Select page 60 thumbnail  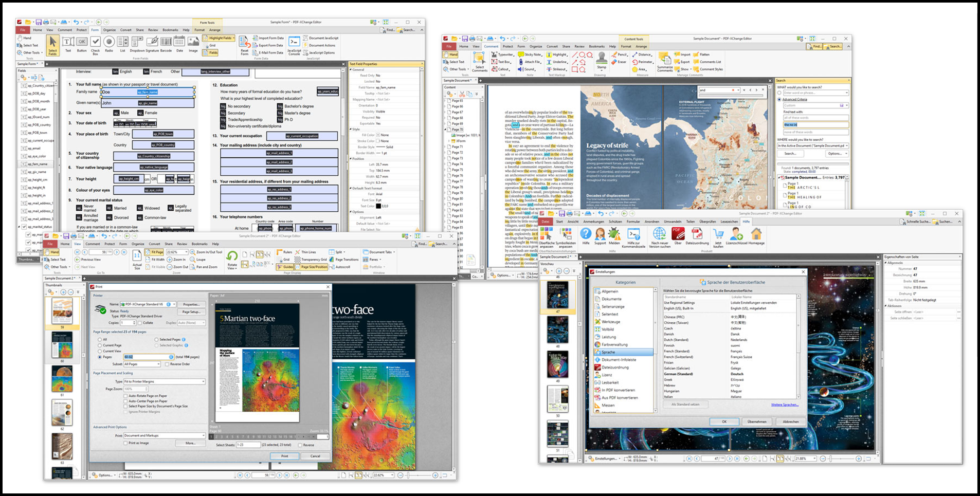click(x=62, y=345)
